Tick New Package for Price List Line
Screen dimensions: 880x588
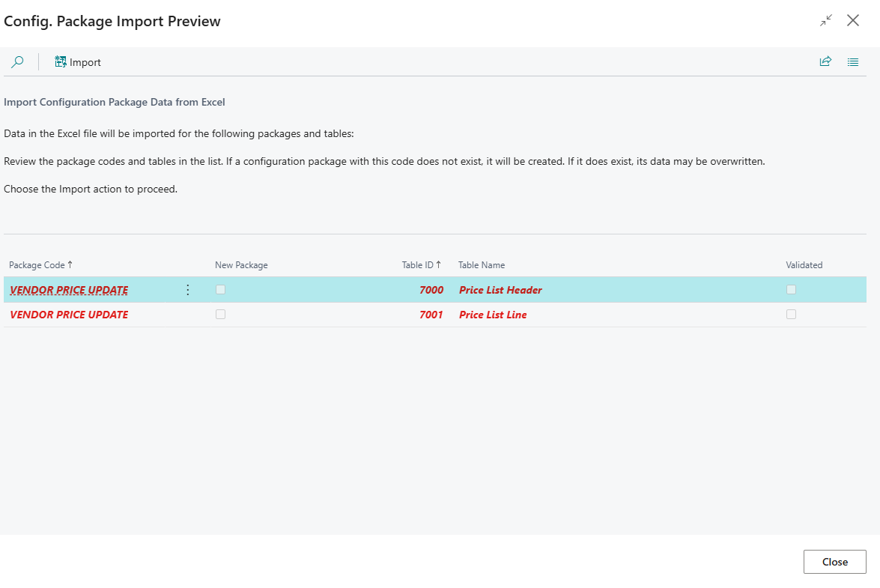coord(220,314)
